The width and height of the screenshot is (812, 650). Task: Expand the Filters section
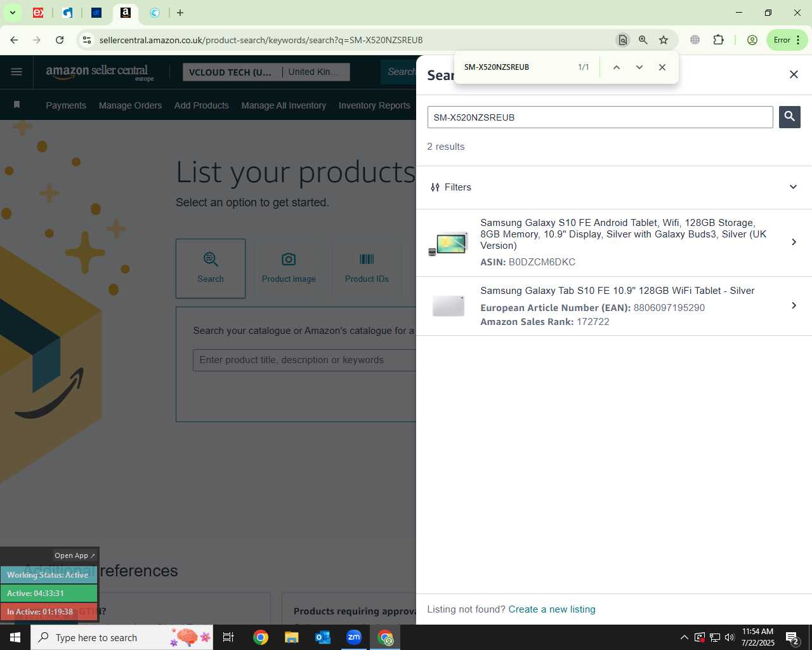click(x=614, y=187)
